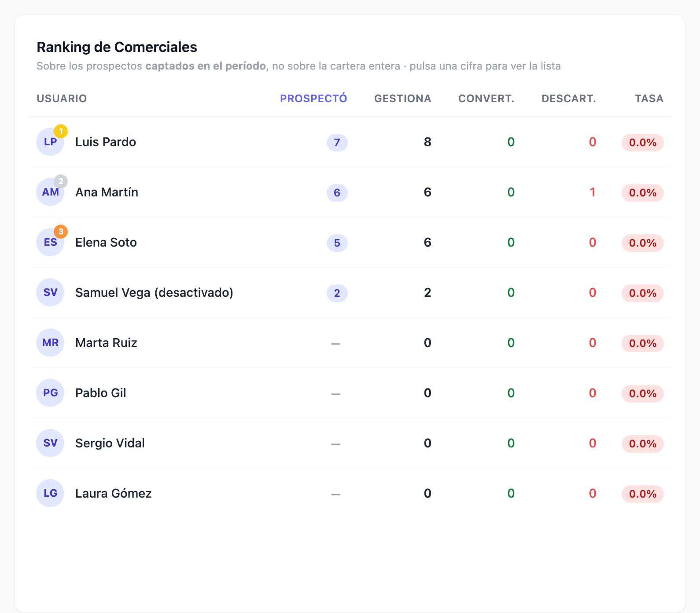Click Samuel Vega's descartados count 0
Screen dimensions: 700x613
[x=593, y=293]
